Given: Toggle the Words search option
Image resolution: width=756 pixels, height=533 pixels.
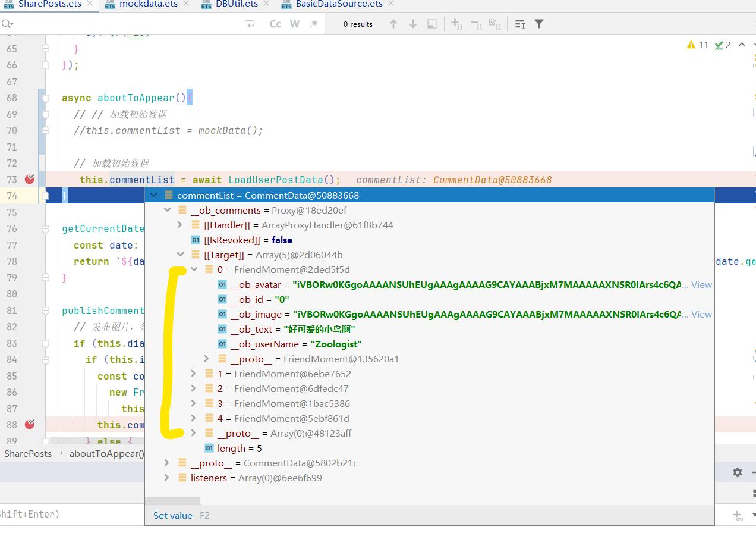Looking at the screenshot, I should 295,24.
